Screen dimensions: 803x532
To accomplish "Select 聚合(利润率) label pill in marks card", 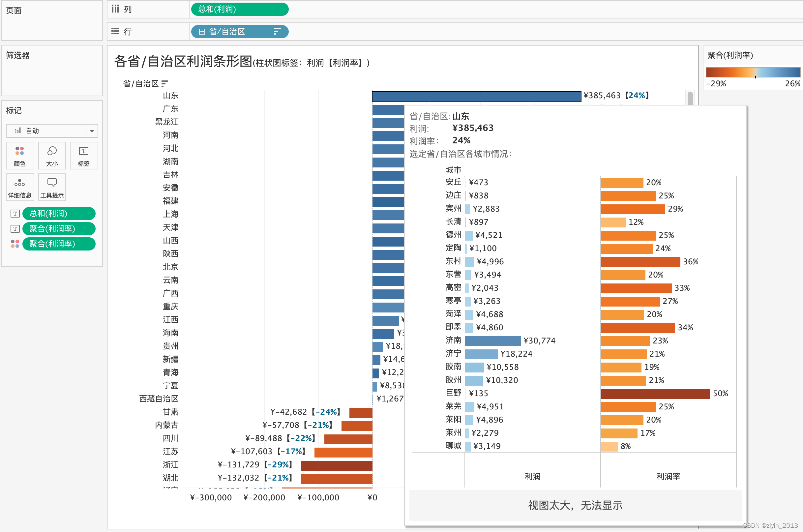I will pos(59,229).
